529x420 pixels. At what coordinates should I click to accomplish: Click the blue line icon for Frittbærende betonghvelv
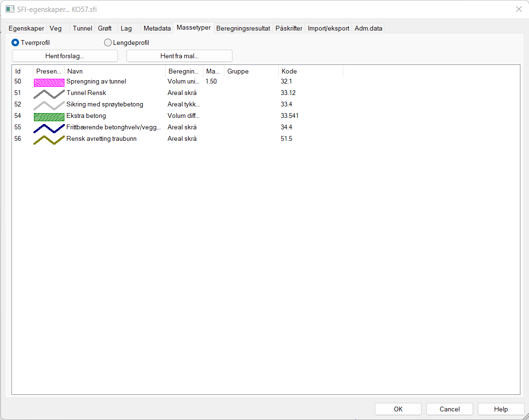point(49,127)
